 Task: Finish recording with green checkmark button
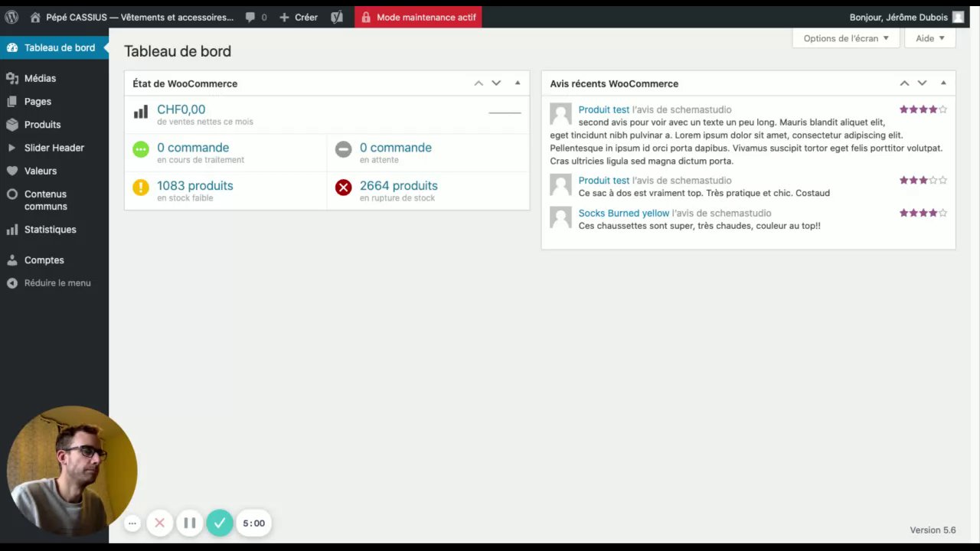[220, 523]
